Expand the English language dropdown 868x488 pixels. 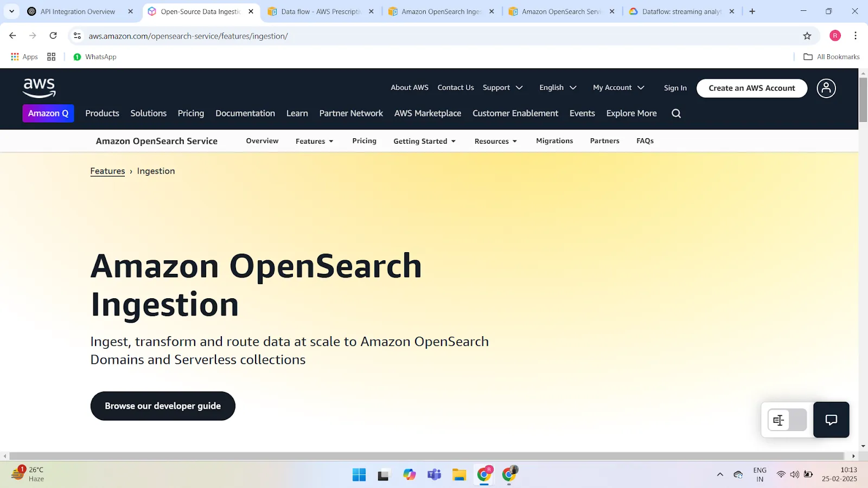click(x=558, y=88)
